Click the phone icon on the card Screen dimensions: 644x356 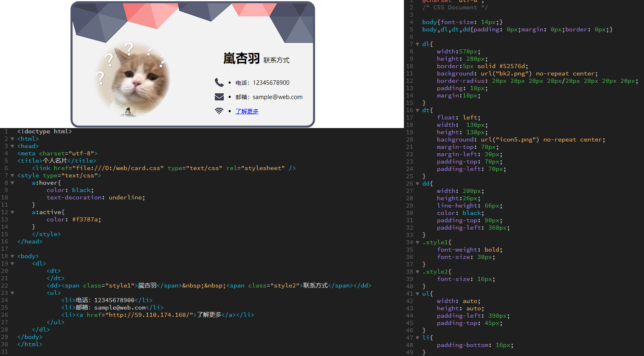[219, 82]
